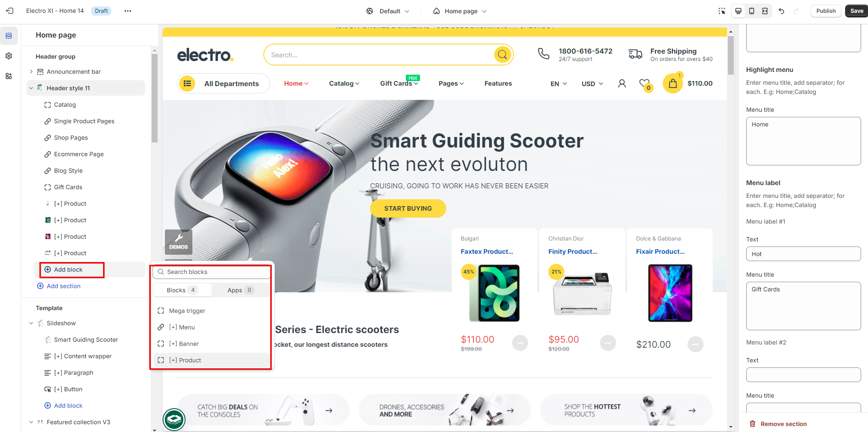
Task: Expand the Announcement bar section
Action: [x=31, y=71]
